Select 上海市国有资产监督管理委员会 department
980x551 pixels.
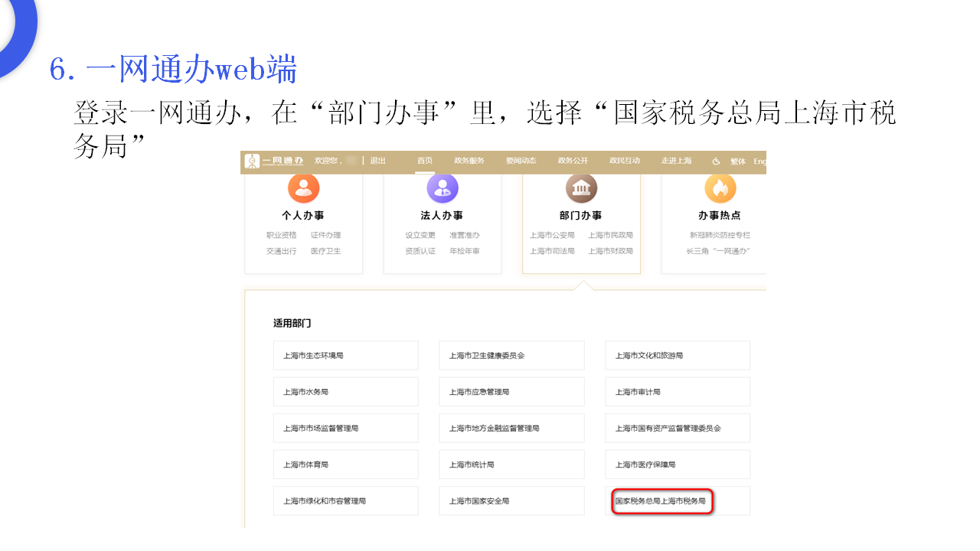pyautogui.click(x=678, y=429)
